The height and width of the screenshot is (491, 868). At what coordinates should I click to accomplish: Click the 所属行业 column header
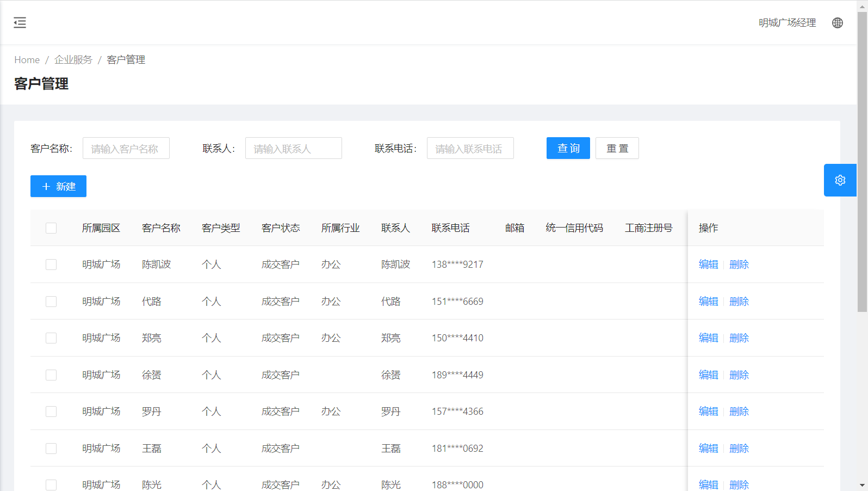(x=340, y=228)
